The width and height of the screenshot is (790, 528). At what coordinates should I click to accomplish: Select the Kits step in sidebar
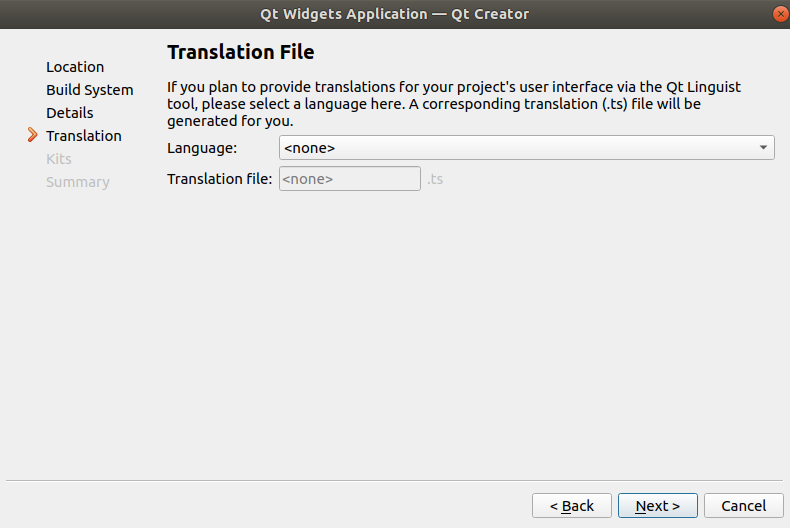point(58,159)
